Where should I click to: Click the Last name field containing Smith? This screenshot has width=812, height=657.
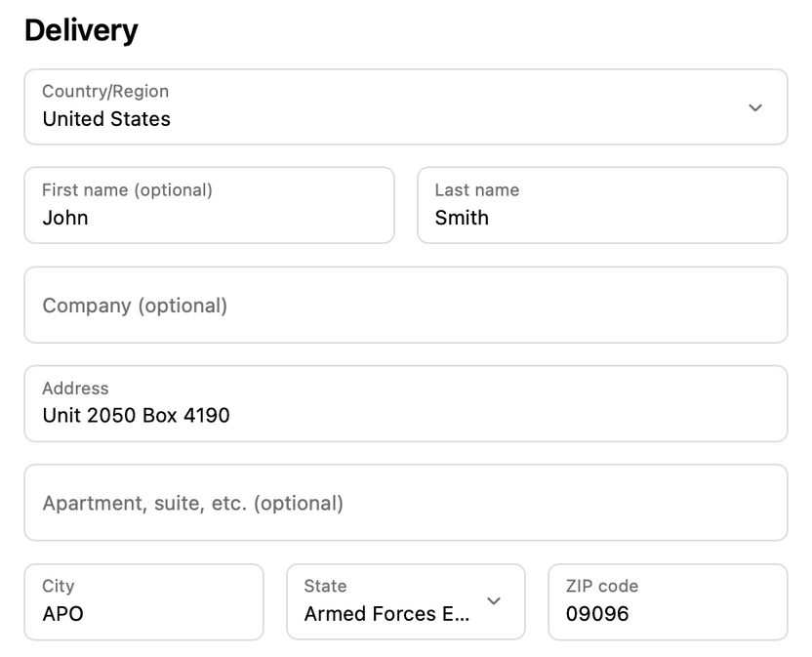pyautogui.click(x=602, y=205)
